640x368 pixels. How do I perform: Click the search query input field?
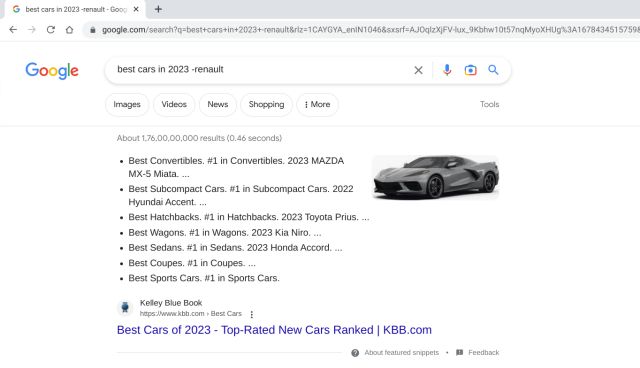(261, 70)
